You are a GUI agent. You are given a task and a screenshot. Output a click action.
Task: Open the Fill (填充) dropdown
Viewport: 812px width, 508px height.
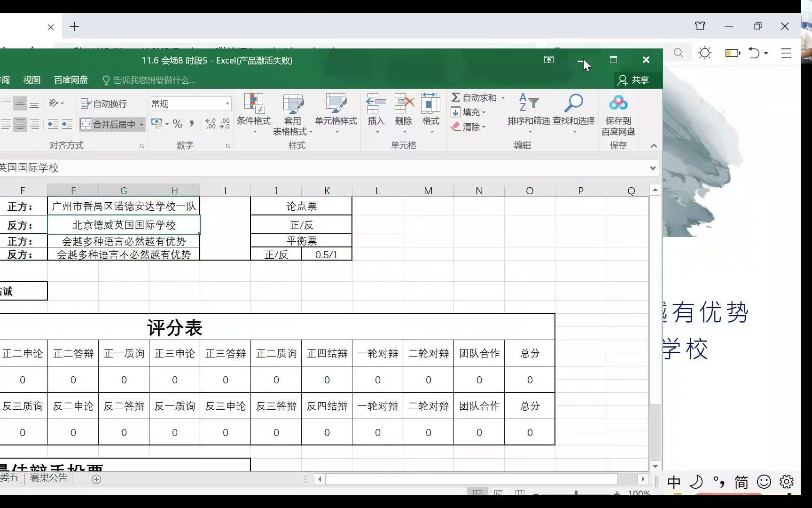[468, 112]
